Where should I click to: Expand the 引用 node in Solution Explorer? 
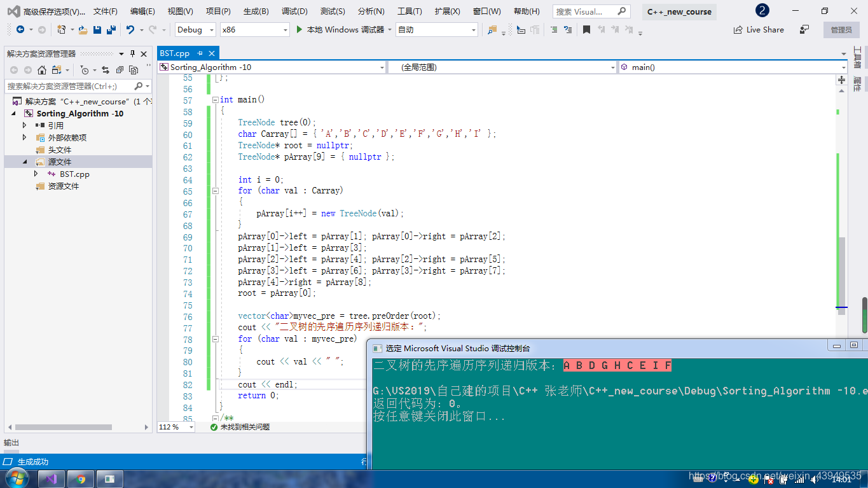[25, 125]
